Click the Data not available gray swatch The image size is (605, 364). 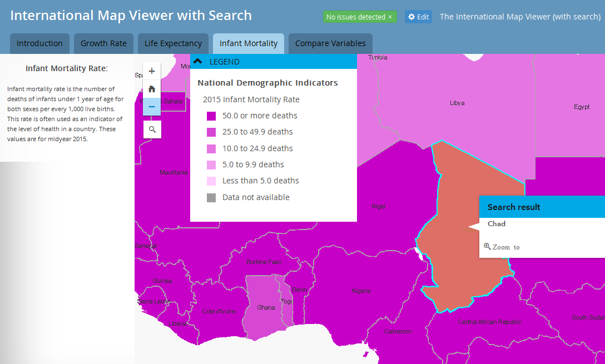click(211, 197)
